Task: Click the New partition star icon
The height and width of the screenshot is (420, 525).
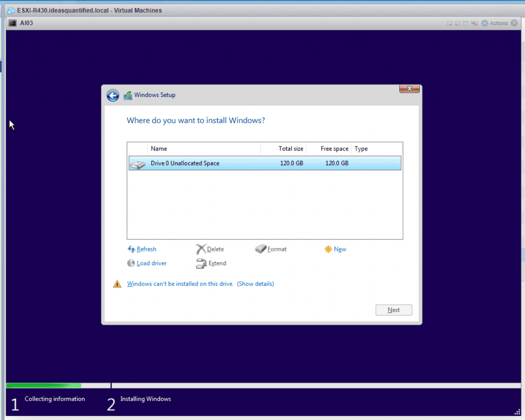Action: click(x=328, y=249)
